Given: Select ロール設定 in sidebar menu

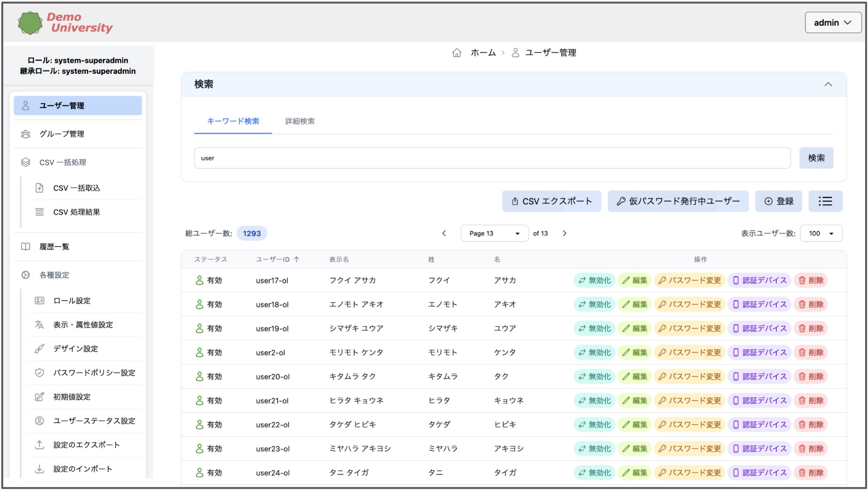Looking at the screenshot, I should [72, 300].
